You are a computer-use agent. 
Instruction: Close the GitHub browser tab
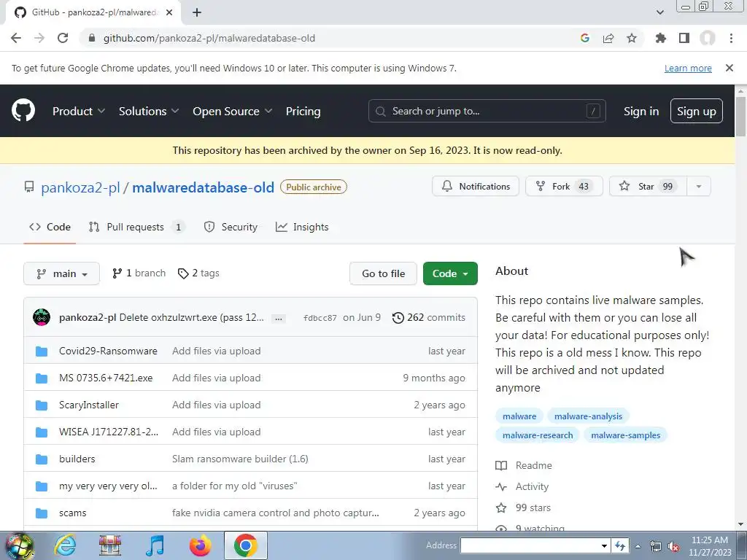point(169,12)
